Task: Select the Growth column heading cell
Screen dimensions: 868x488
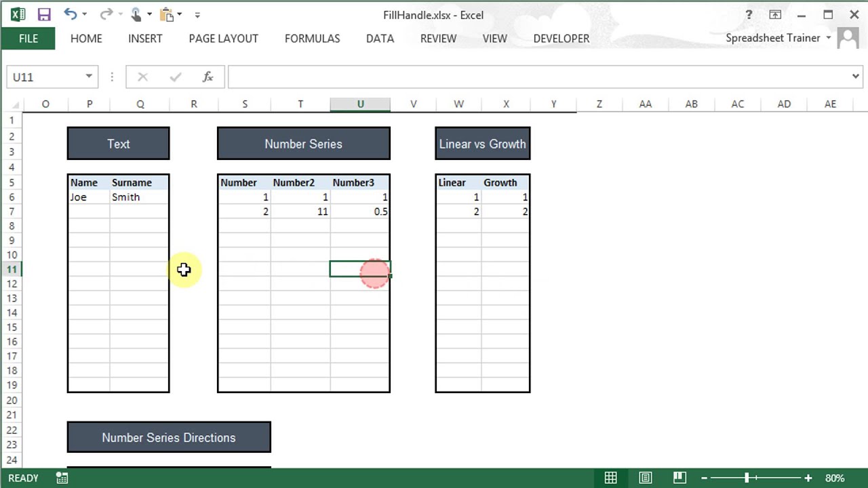Action: click(x=505, y=182)
